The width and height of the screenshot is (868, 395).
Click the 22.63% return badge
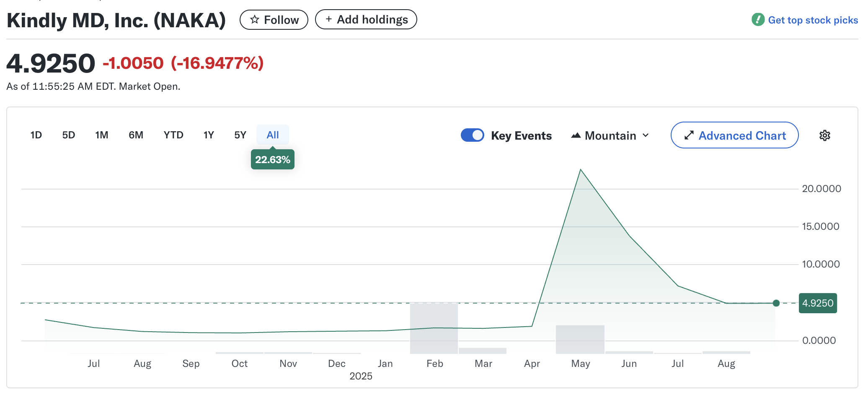pyautogui.click(x=273, y=159)
